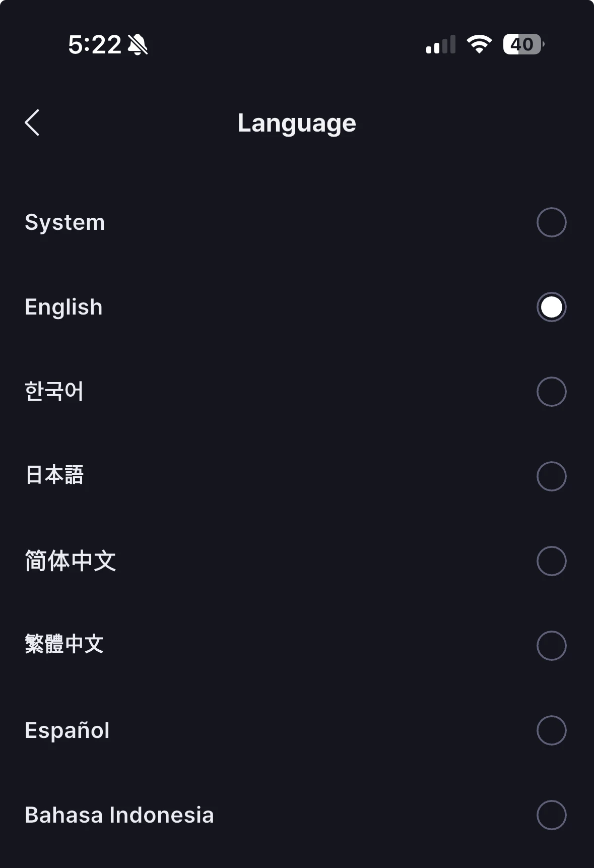Choose the English language label

[x=63, y=307]
